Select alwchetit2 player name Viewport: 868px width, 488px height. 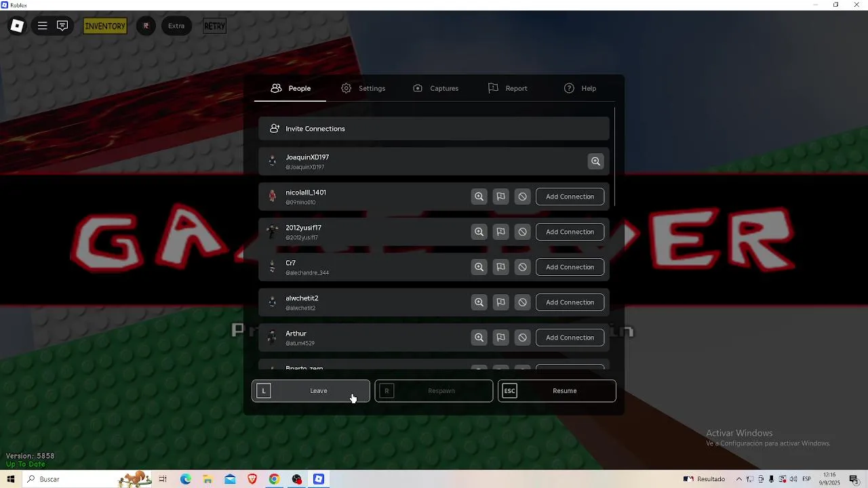302,298
